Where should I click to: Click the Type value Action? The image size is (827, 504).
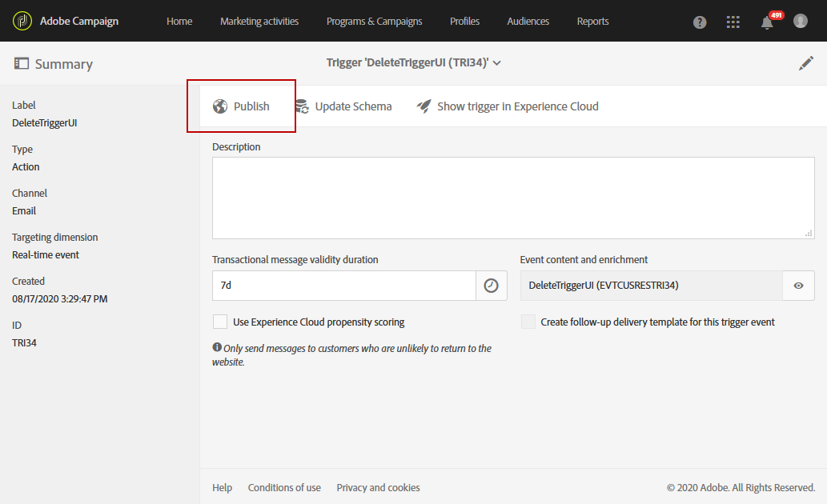click(x=26, y=166)
